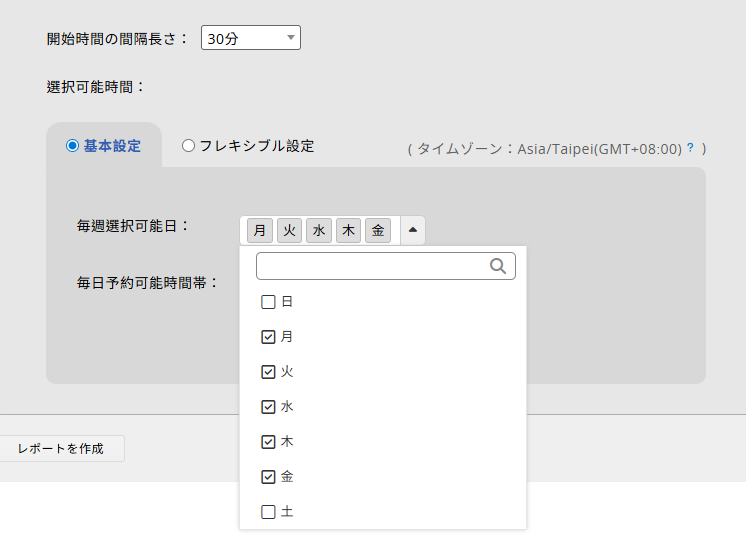Click the レポートを作成 button
Image resolution: width=746 pixels, height=539 pixels.
pos(61,449)
